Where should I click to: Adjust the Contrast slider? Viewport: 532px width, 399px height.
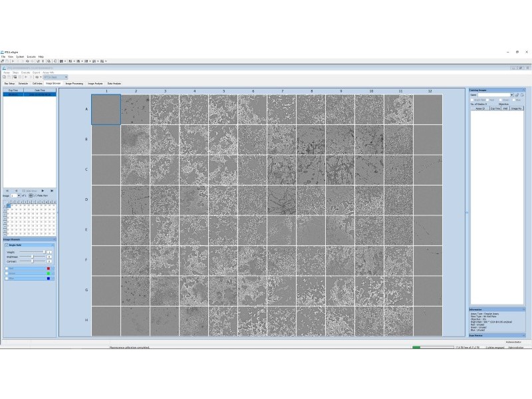tap(33, 261)
